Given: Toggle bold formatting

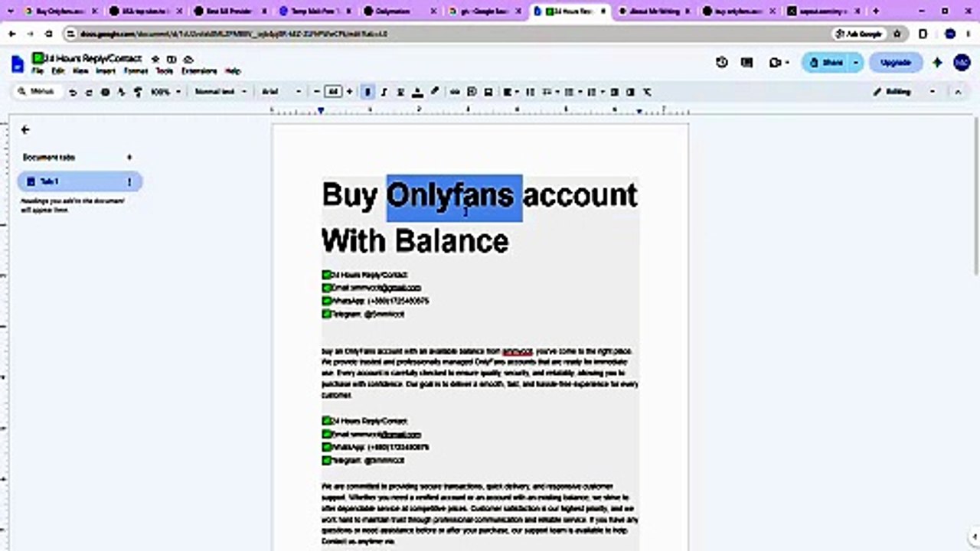Looking at the screenshot, I should 367,92.
